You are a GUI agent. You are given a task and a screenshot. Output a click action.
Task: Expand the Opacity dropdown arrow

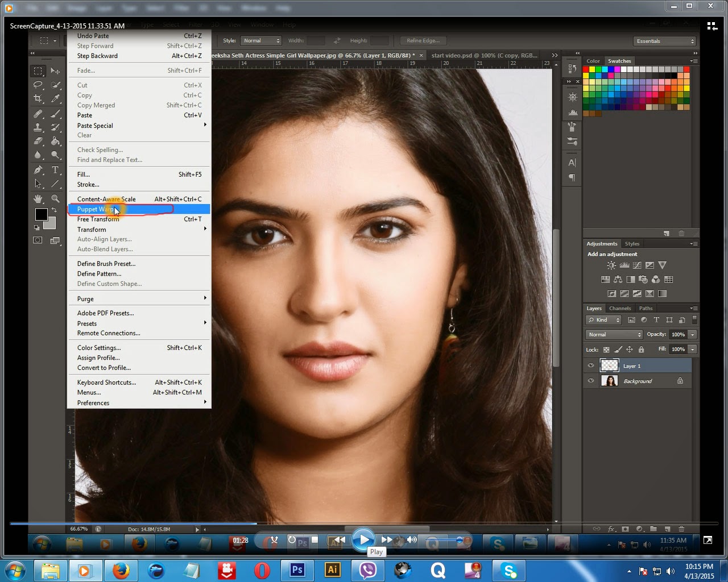coord(693,334)
